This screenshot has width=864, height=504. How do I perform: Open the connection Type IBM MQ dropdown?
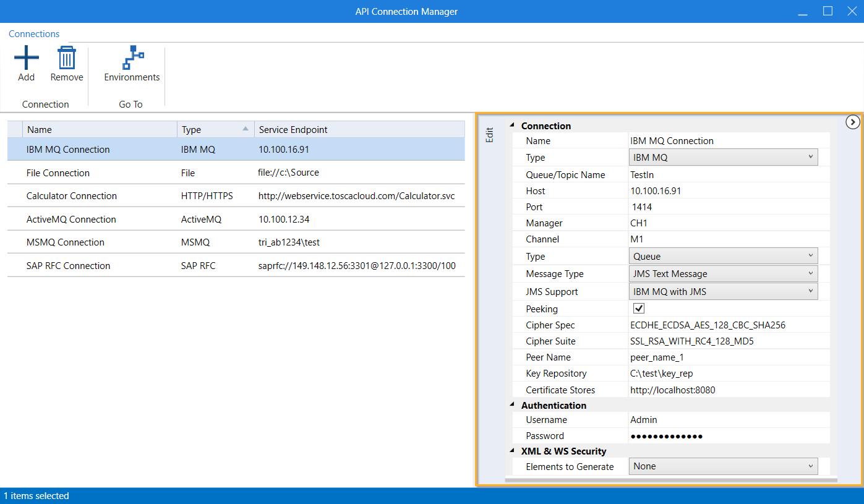pyautogui.click(x=723, y=158)
